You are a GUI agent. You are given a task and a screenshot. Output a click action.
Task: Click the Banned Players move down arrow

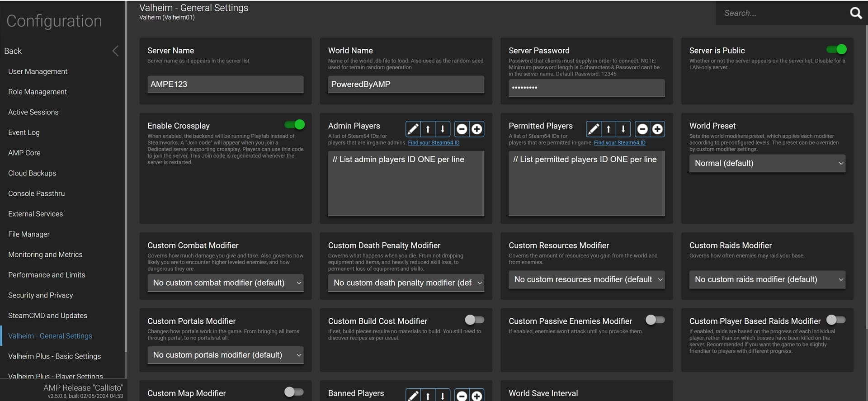[x=443, y=396]
